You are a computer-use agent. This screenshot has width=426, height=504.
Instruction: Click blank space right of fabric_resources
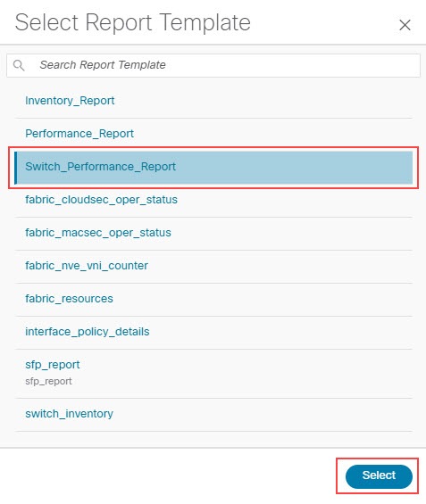point(263,299)
